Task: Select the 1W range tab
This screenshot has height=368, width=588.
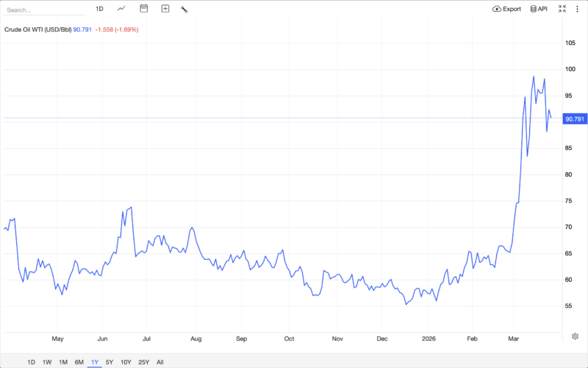Action: tap(47, 362)
